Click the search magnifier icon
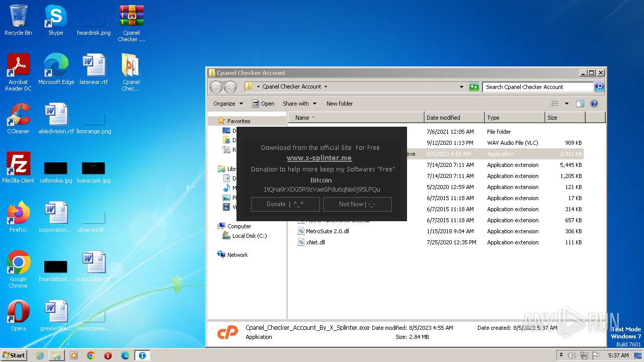644x362 pixels. coord(599,87)
